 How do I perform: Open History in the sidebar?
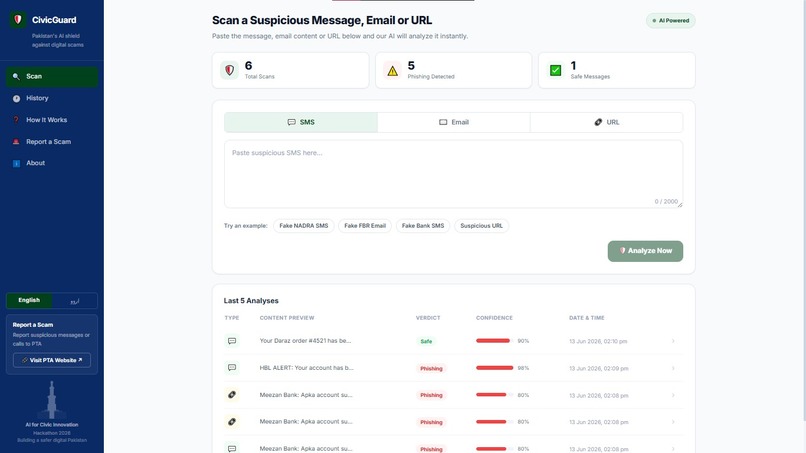(x=52, y=98)
